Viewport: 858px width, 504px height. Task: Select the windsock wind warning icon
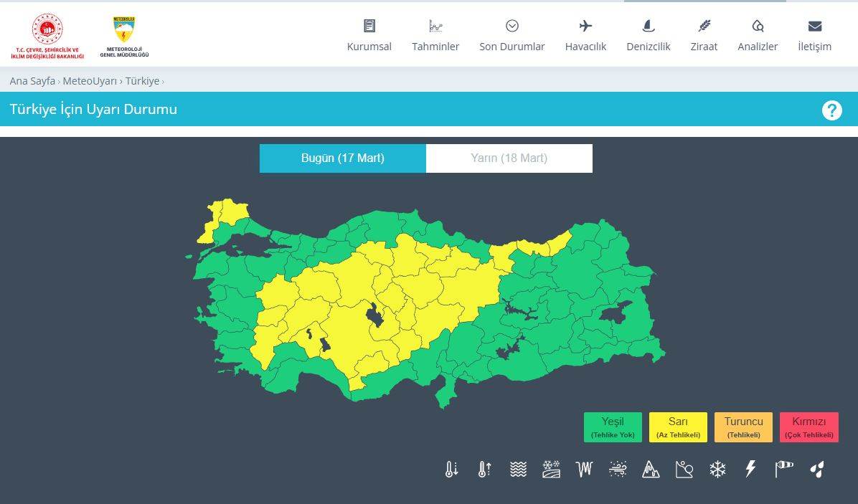tap(784, 470)
